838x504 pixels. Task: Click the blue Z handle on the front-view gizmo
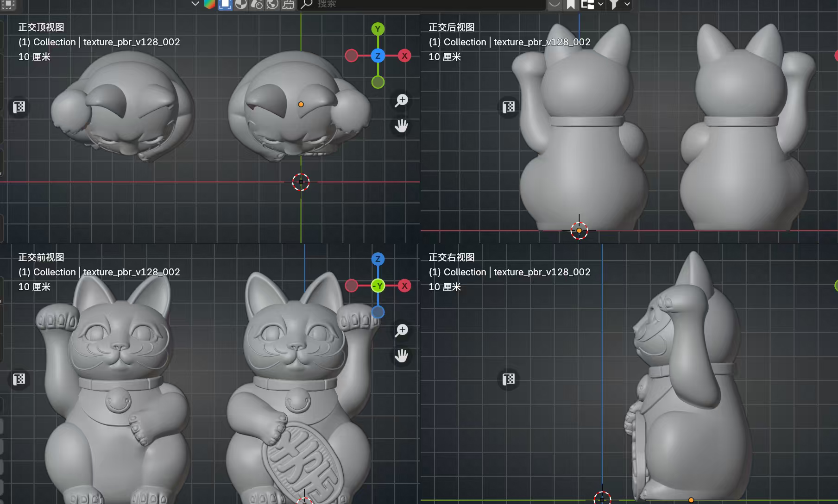378,260
